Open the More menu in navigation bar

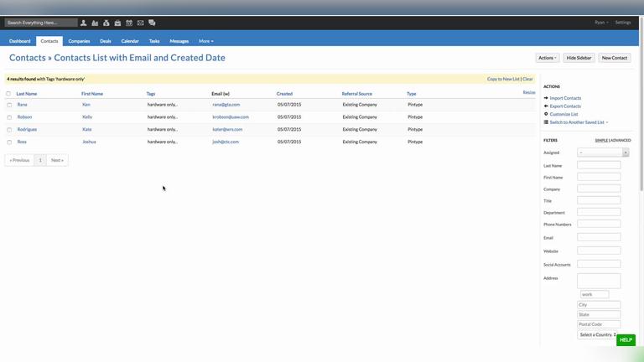tap(205, 41)
